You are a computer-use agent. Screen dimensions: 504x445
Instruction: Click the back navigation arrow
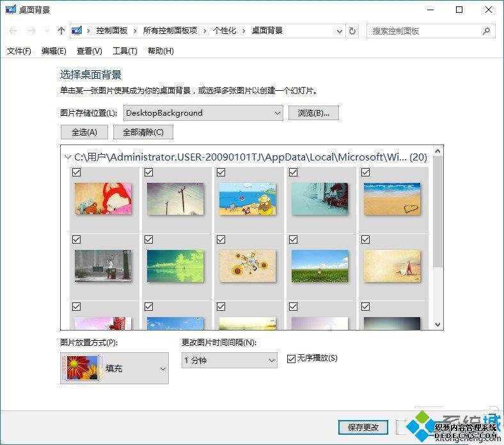(x=13, y=31)
